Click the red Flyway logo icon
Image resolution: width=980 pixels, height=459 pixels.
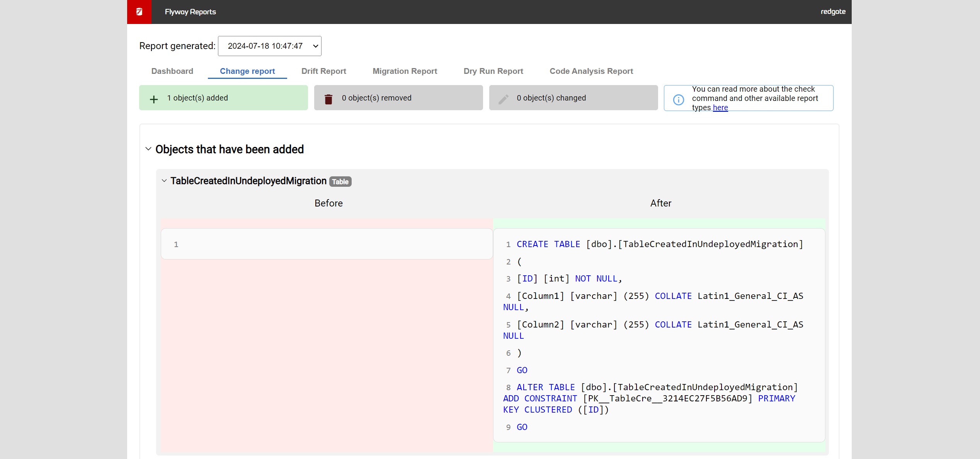coord(139,12)
